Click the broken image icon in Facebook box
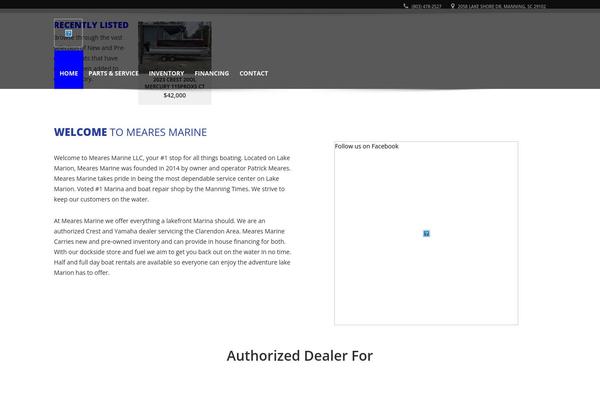600x400 pixels. click(426, 233)
